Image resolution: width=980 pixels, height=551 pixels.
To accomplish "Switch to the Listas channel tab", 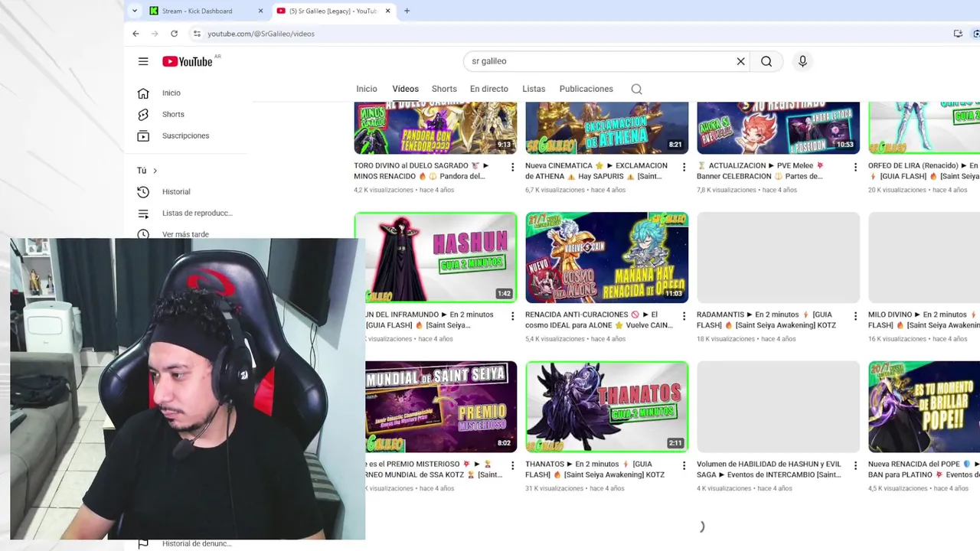I will click(534, 89).
